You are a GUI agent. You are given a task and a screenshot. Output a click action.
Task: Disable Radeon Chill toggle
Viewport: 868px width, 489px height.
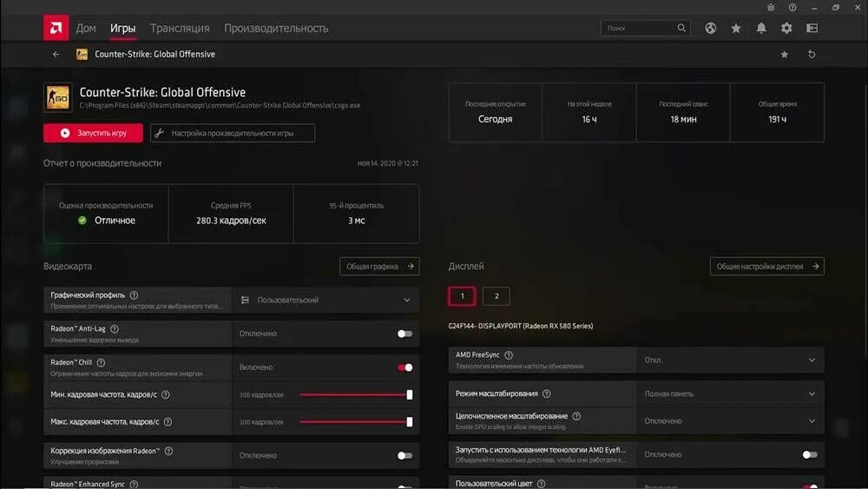pos(404,367)
